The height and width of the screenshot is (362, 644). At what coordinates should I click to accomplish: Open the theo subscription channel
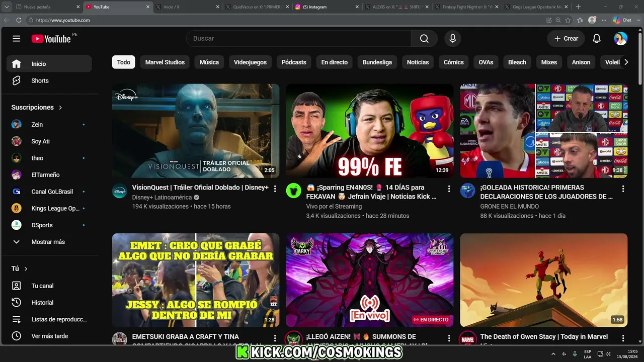[49, 158]
